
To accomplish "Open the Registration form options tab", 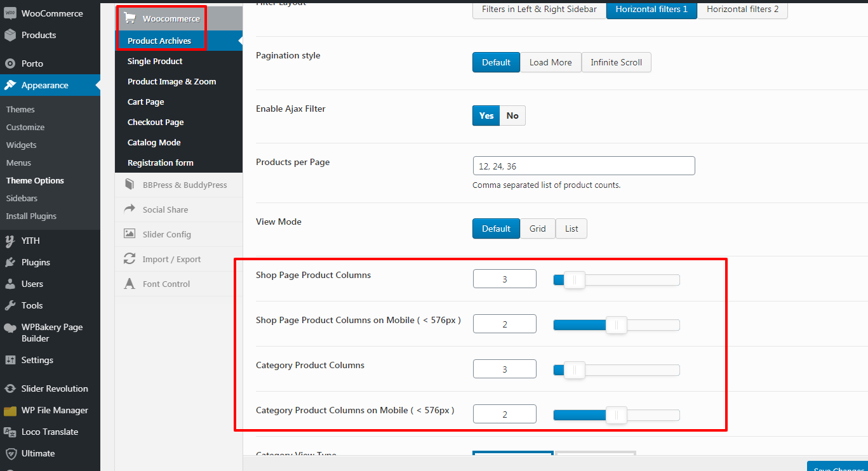I will tap(178, 163).
